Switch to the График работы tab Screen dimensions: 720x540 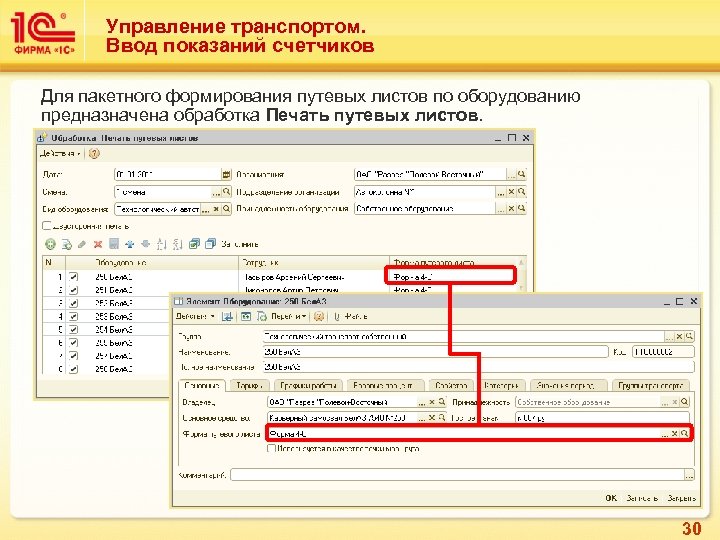[x=308, y=386]
